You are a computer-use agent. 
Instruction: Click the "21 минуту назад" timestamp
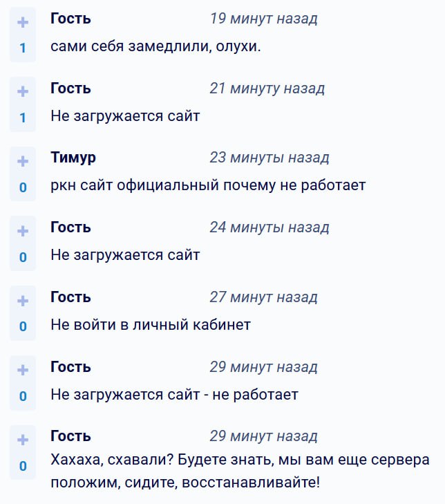click(267, 88)
